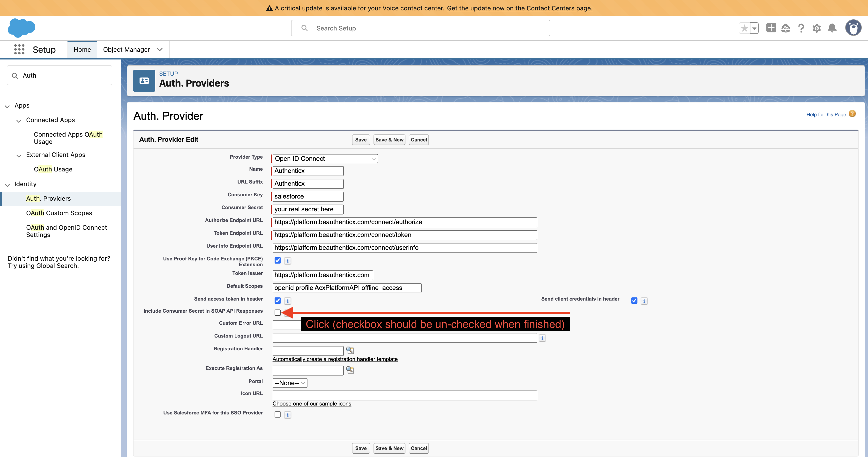Click the Favorites star icon

744,28
